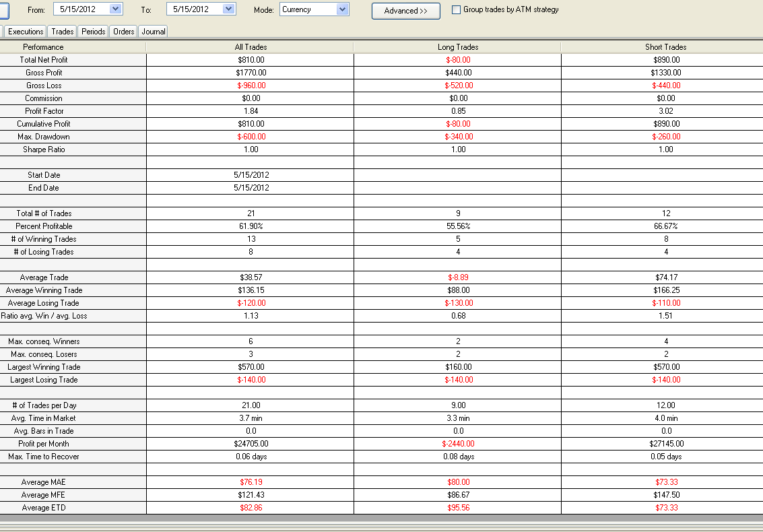This screenshot has height=532, width=763.
Task: Select Average MAE value $76.19
Action: tap(251, 482)
